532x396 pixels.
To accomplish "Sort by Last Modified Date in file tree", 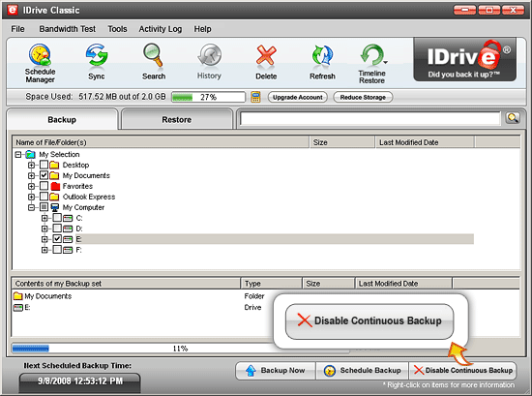I will [x=425, y=142].
